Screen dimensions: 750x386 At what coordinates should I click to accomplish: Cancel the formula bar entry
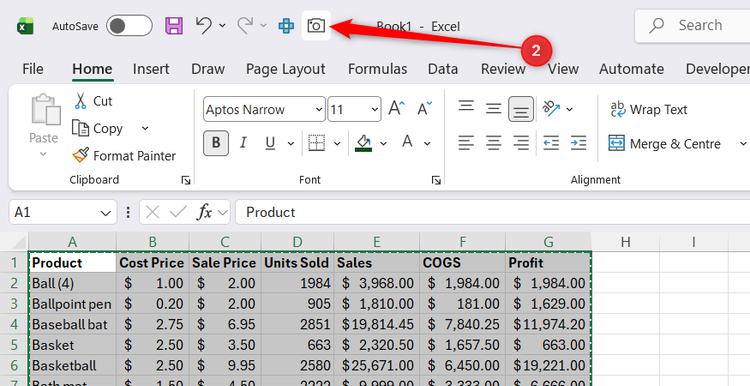click(x=153, y=212)
